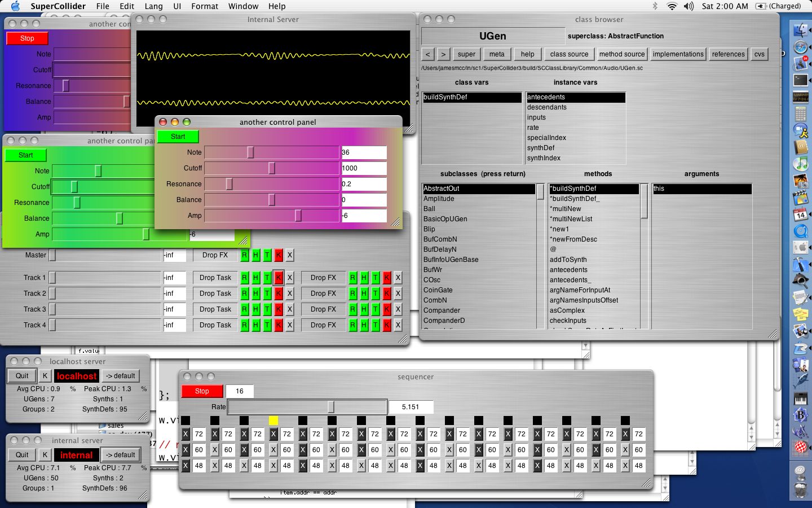This screenshot has width=812, height=508.
Task: Click the -> default button in the localhost server window
Action: (120, 375)
